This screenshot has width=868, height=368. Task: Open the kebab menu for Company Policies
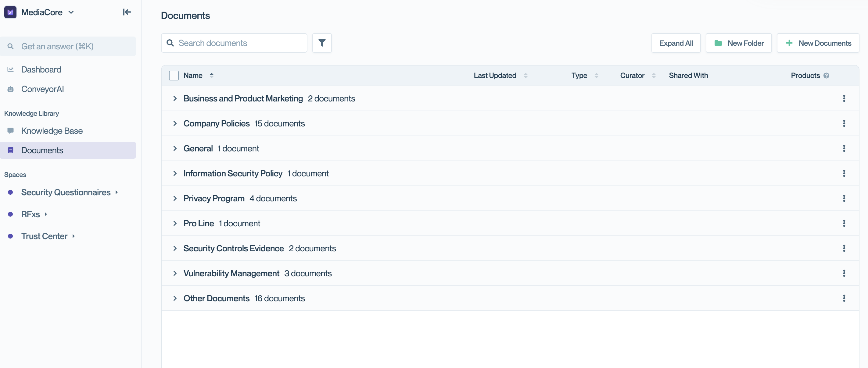[x=844, y=124]
